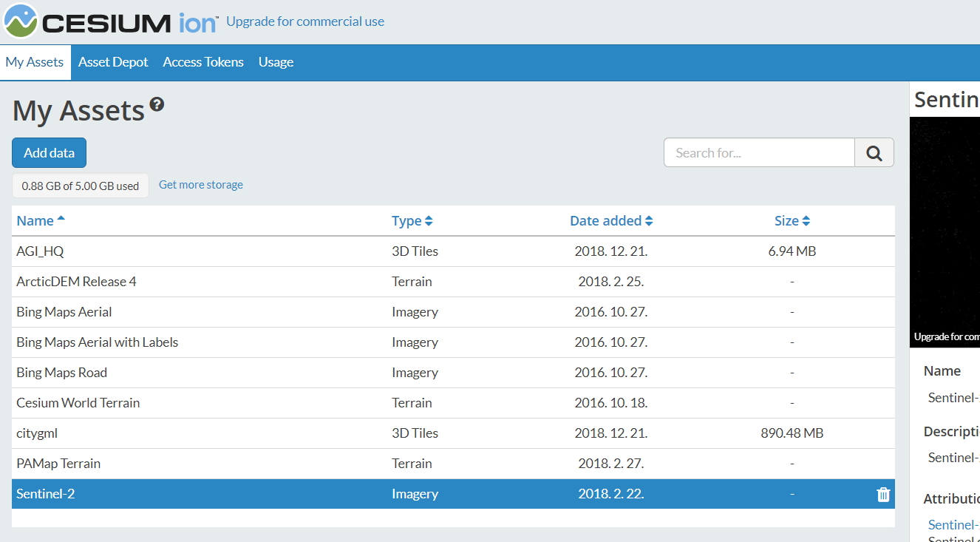Go to the Usage tab
This screenshot has height=542, width=980.
point(276,62)
